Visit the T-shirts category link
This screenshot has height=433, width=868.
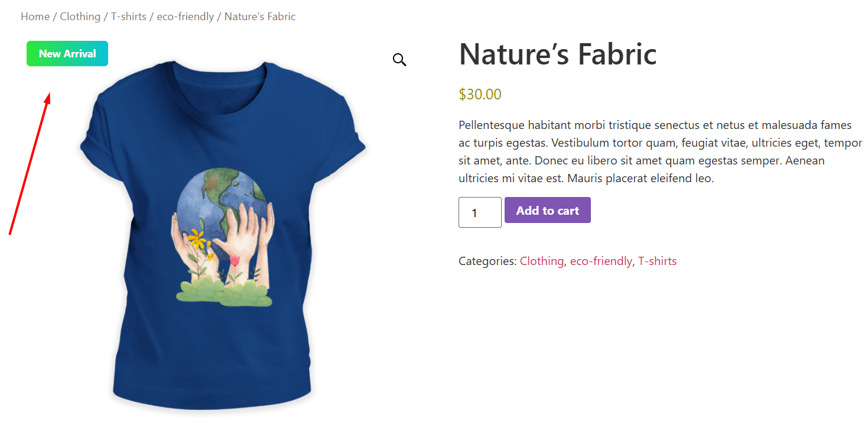click(657, 261)
